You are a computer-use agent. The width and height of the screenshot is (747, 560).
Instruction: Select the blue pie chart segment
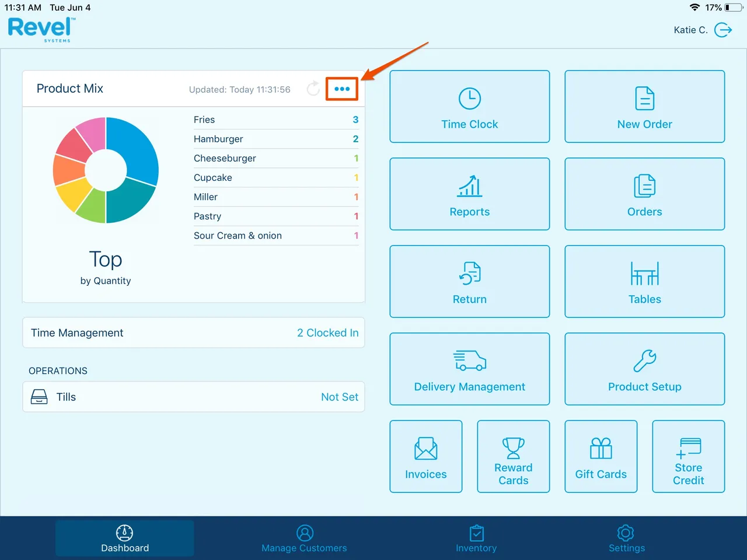click(x=137, y=146)
